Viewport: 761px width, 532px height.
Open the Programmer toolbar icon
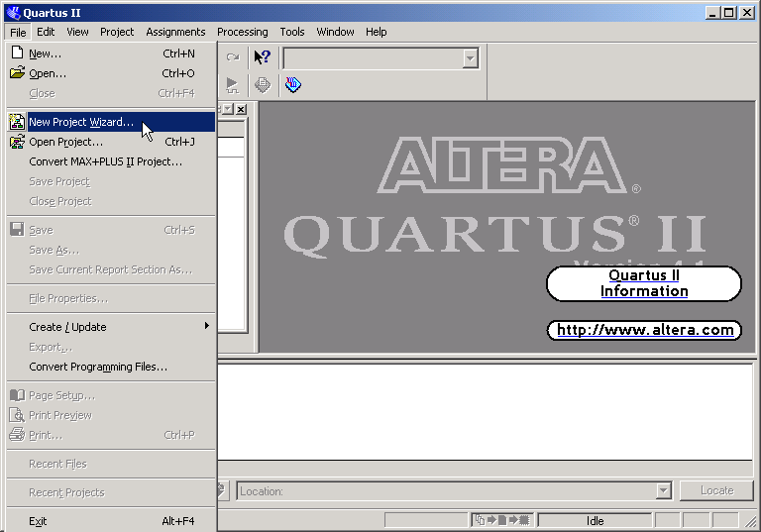click(x=293, y=85)
